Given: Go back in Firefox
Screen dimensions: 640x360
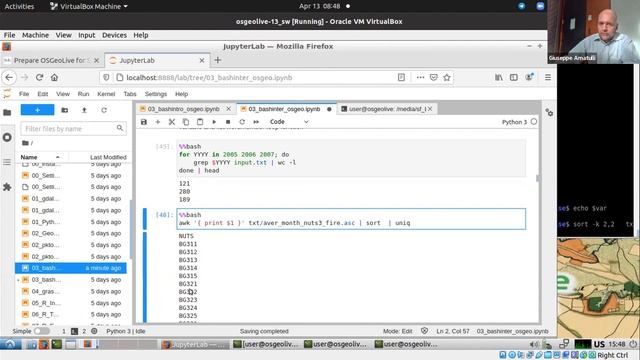Looking at the screenshot, I should coord(9,77).
